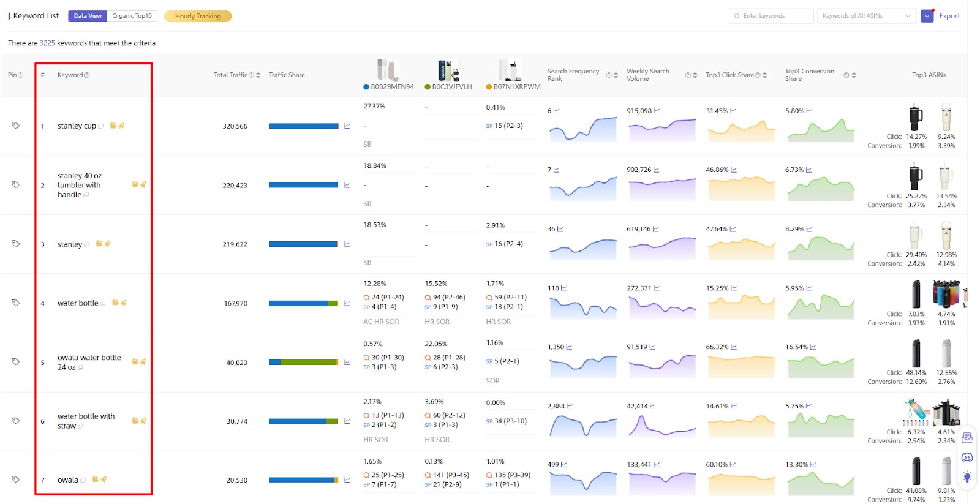Viewport: 980px width, 504px height.
Task: Open the external link icon after 'stanley cup'
Action: coord(101,126)
